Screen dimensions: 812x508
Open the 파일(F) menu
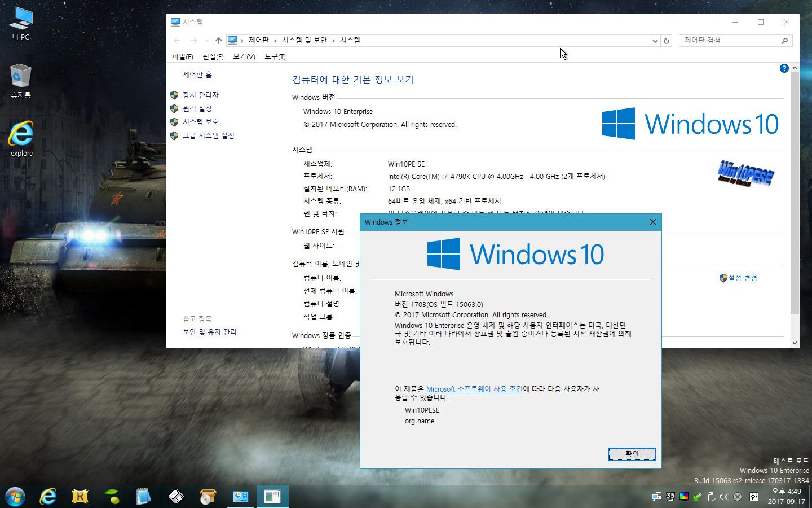tap(183, 56)
